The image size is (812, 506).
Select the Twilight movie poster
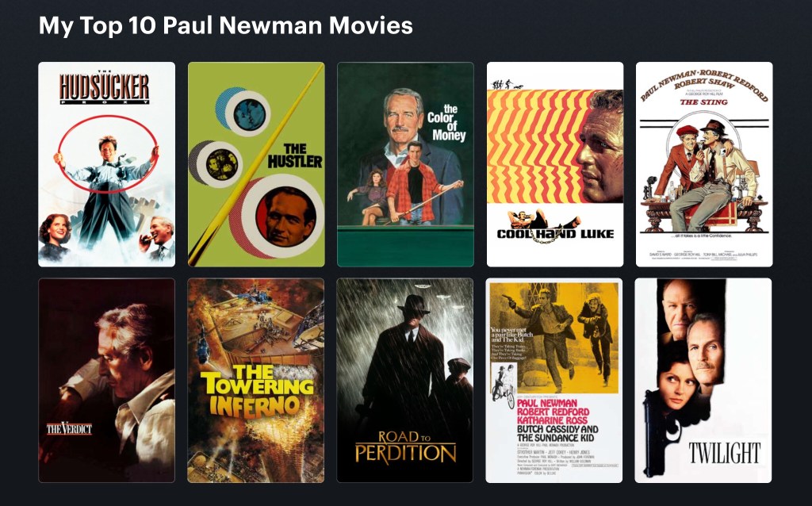point(703,381)
